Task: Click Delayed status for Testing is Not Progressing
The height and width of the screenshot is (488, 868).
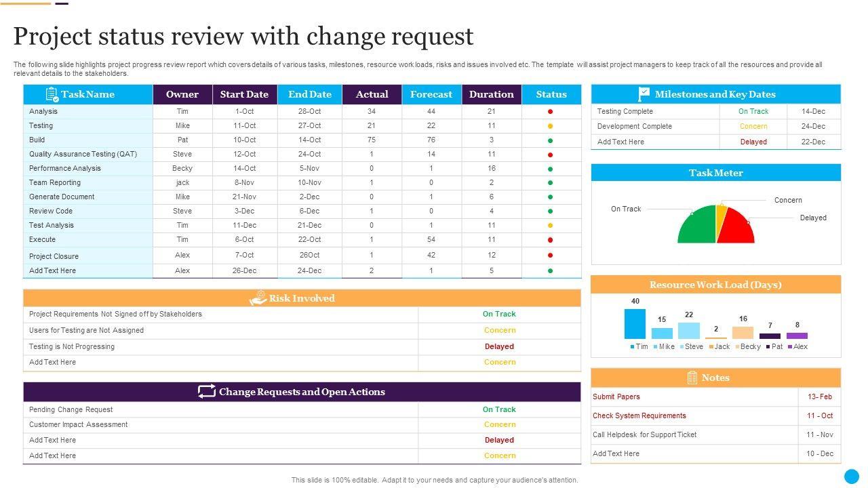Action: (499, 346)
